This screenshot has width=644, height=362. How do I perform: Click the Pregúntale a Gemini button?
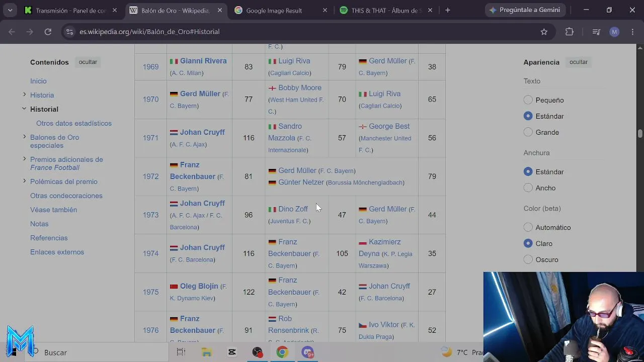[525, 10]
